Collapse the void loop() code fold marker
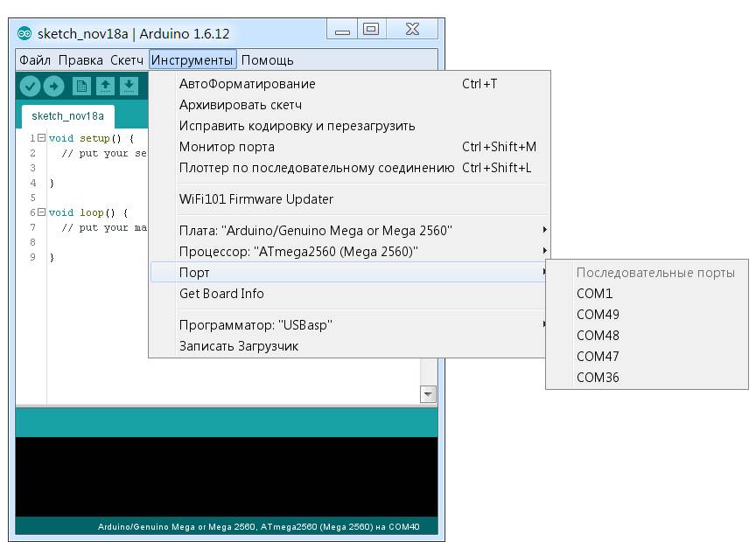The width and height of the screenshot is (756, 542). (x=41, y=212)
